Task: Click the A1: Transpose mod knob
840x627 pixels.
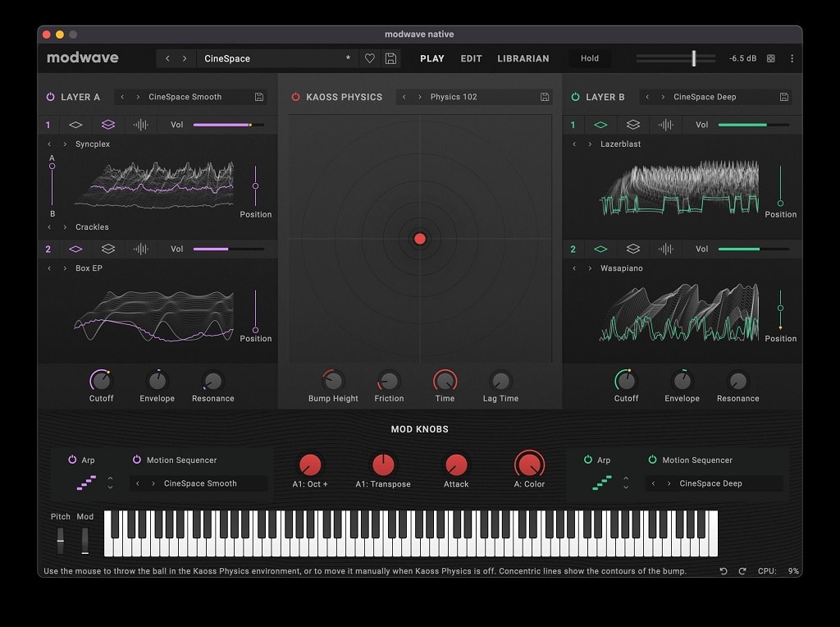Action: click(383, 465)
